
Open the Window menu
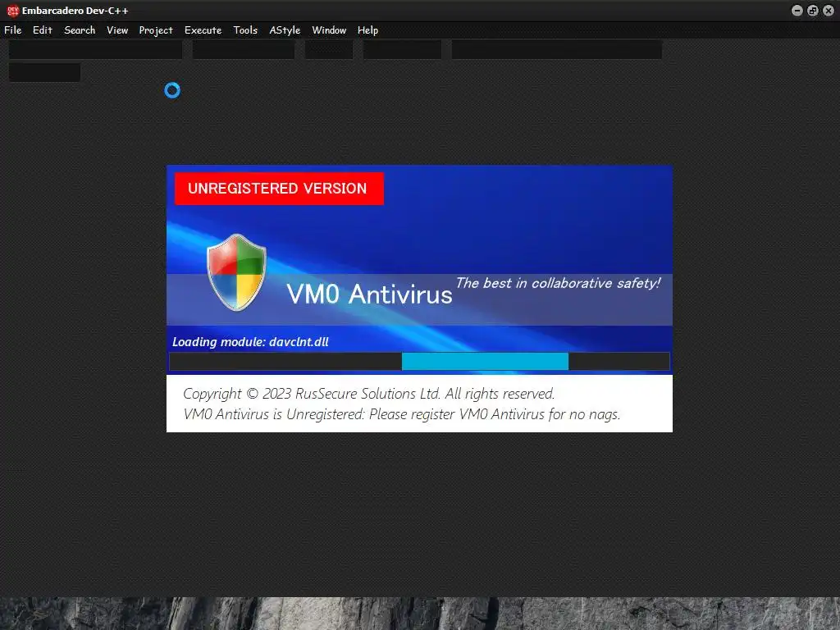pyautogui.click(x=329, y=30)
